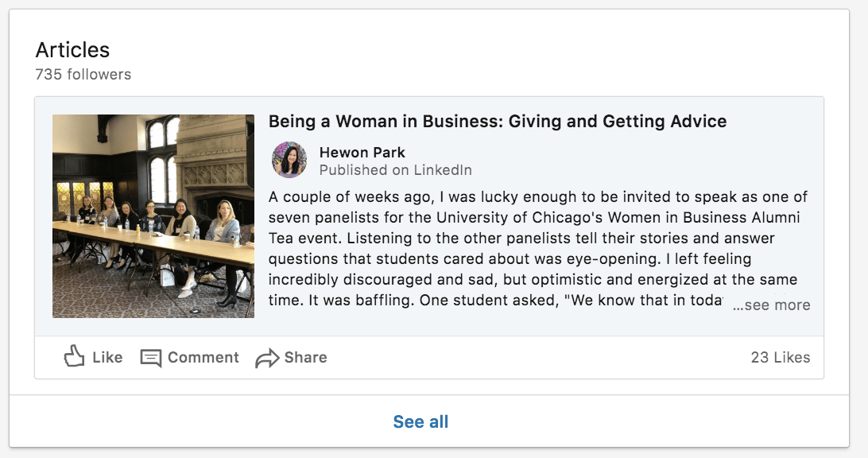The width and height of the screenshot is (868, 458).
Task: Open the Being a Woman in Business article title
Action: 498,122
